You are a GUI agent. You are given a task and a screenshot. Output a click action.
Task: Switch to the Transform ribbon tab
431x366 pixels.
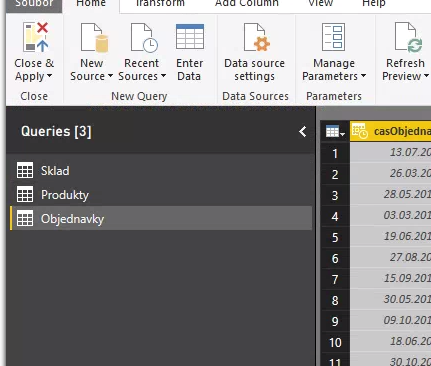point(160,4)
